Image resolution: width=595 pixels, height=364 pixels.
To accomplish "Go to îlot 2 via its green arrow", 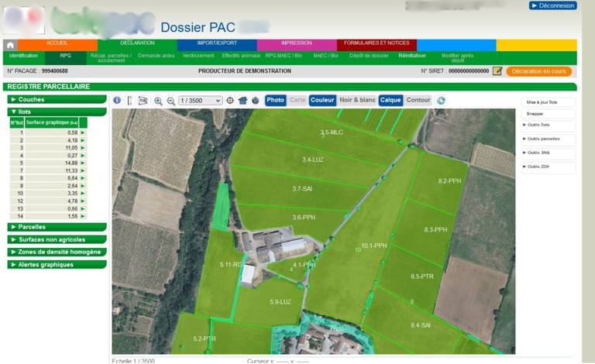I will click(83, 140).
